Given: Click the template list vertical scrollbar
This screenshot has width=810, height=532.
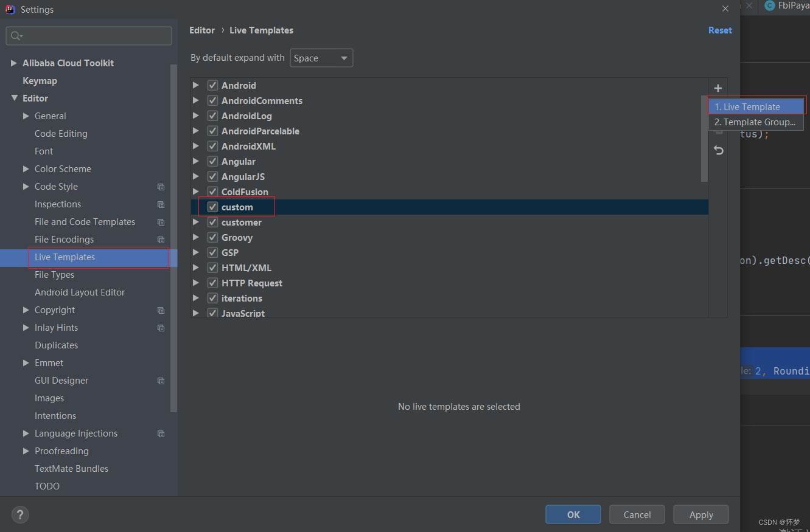Looking at the screenshot, I should point(705,139).
